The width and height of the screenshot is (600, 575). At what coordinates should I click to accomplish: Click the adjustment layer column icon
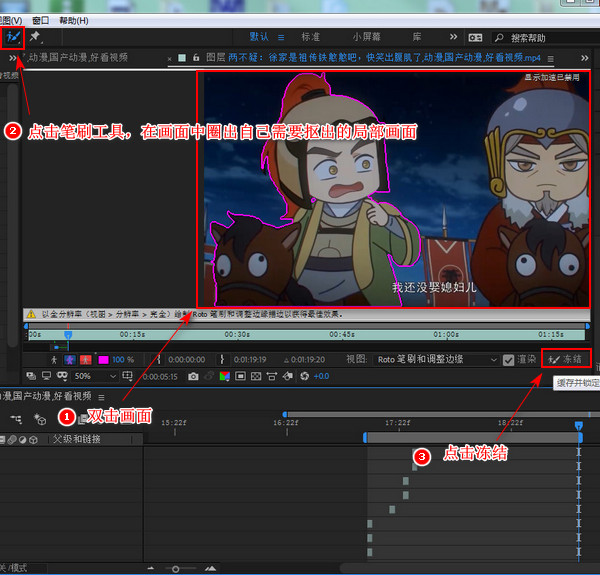(23, 440)
